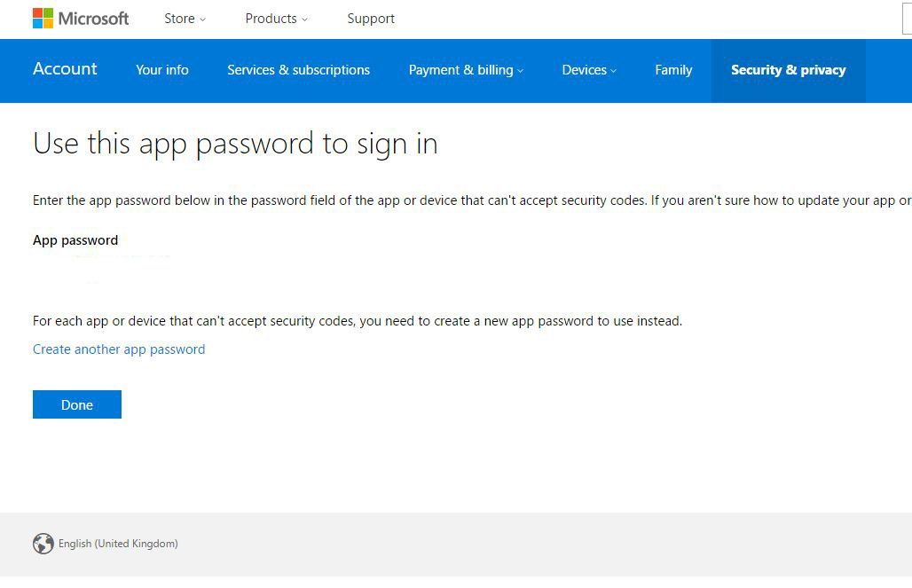
Task: Select the Family section
Action: 673,70
